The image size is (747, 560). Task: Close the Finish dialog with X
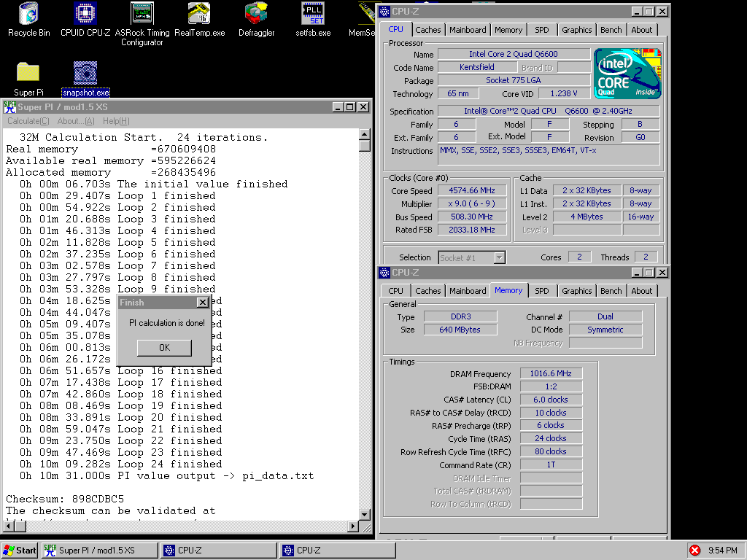[203, 303]
